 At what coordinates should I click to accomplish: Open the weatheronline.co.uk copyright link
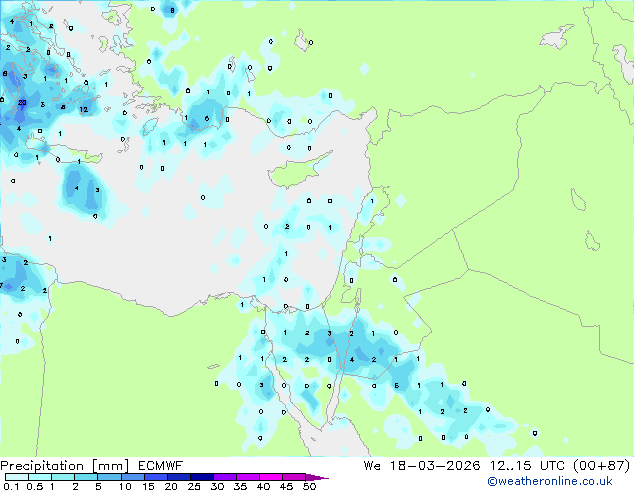550,481
